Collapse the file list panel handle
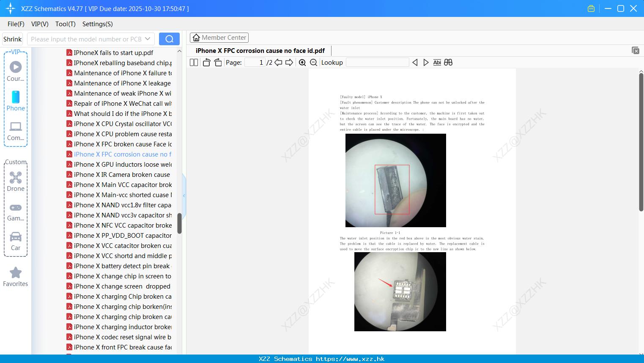Image resolution: width=644 pixels, height=363 pixels. point(184,195)
